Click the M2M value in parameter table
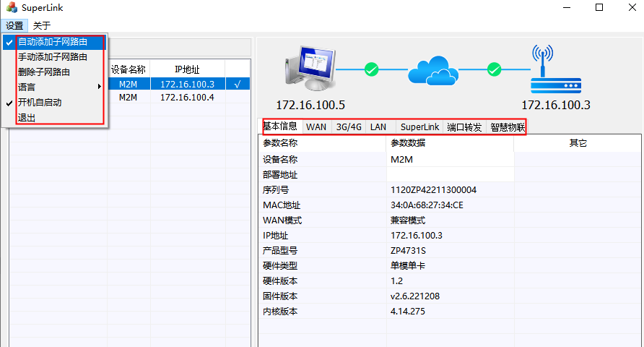The height and width of the screenshot is (347, 644). pyautogui.click(x=401, y=160)
